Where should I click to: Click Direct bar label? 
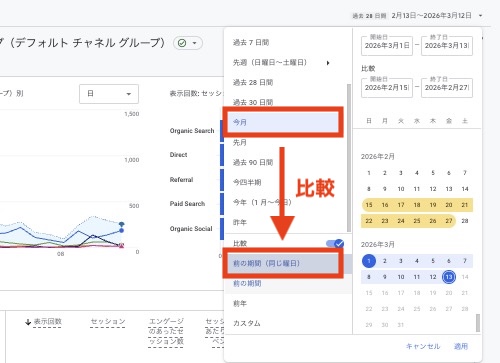[178, 155]
